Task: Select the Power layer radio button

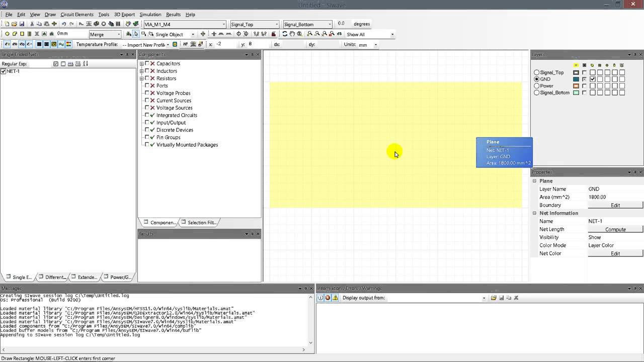Action: point(536,86)
